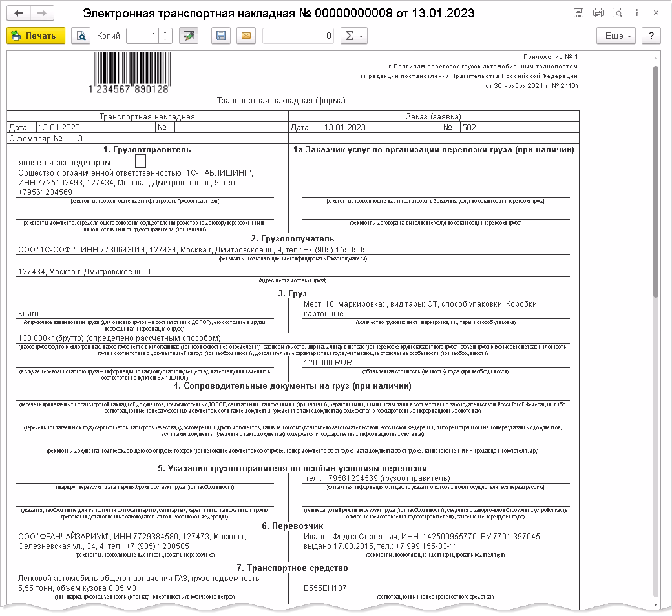Open help with question mark button
The width and height of the screenshot is (672, 616).
pyautogui.click(x=651, y=36)
